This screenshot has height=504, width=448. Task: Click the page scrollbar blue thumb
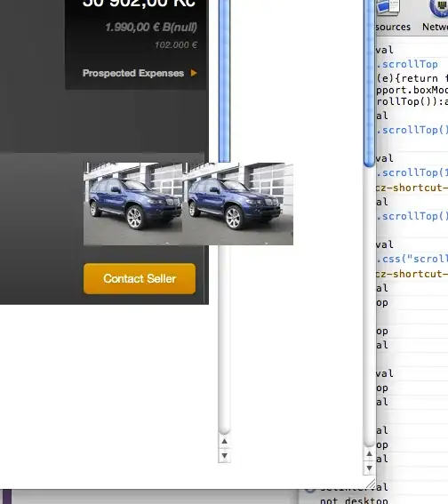tap(224, 80)
